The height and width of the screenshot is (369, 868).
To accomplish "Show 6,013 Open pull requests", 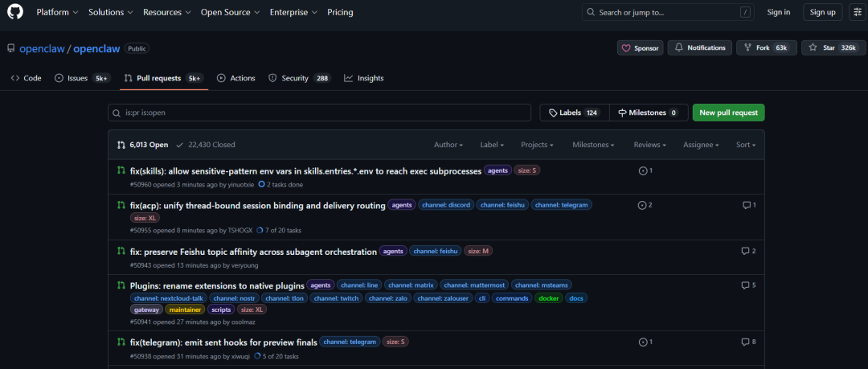I will 143,145.
